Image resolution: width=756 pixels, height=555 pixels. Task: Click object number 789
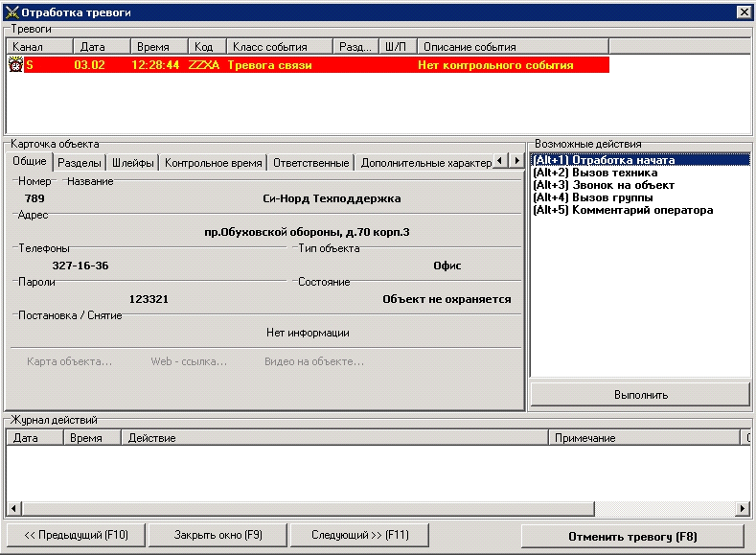pos(34,198)
